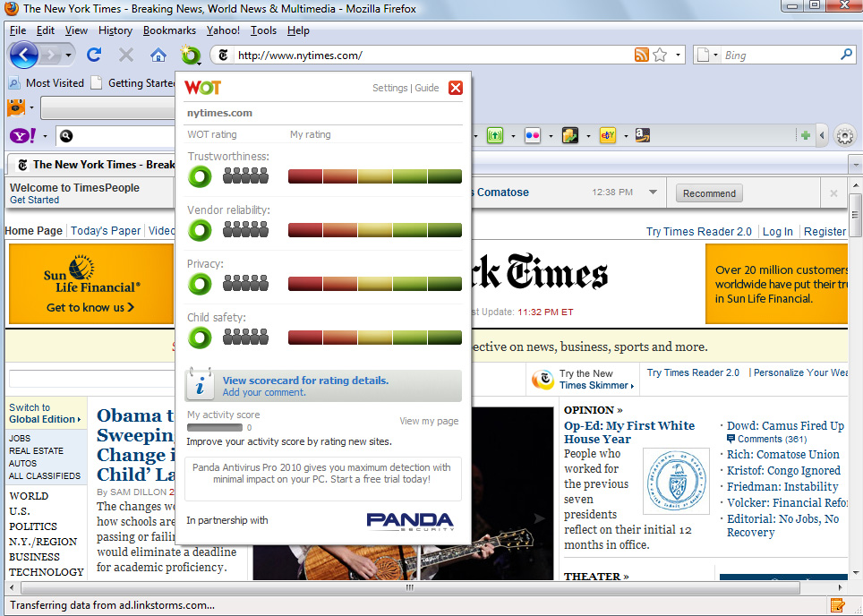
Task: Open the eBay button dropdown arrow
Action: [625, 136]
